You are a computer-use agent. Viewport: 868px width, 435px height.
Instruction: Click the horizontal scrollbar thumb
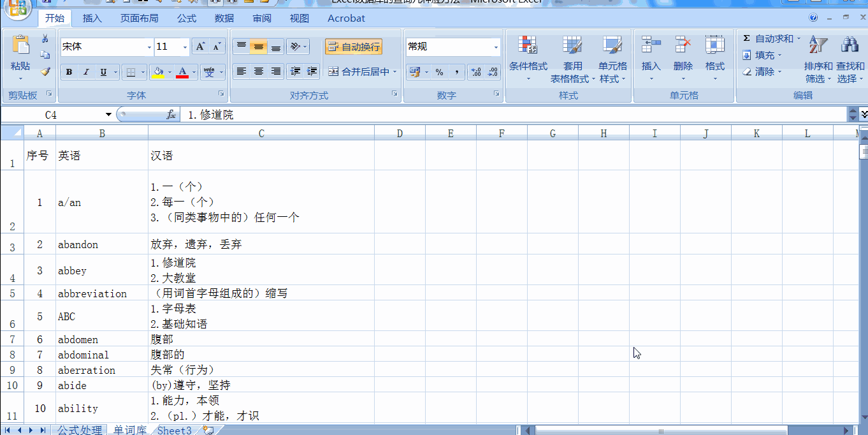[x=661, y=431]
